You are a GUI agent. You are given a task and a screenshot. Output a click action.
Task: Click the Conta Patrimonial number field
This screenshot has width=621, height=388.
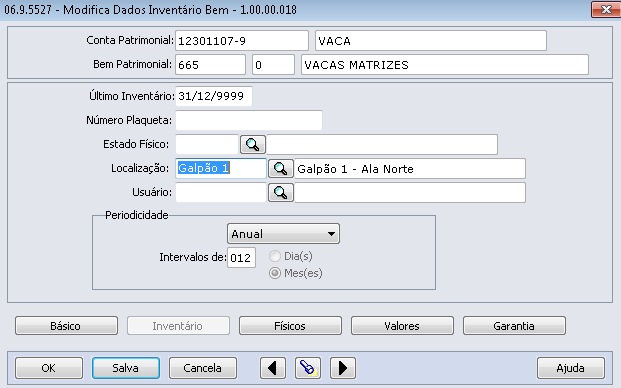coord(242,40)
